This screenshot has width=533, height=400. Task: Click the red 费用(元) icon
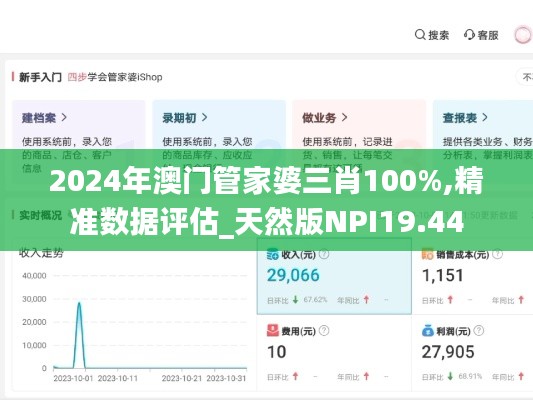tap(273, 331)
